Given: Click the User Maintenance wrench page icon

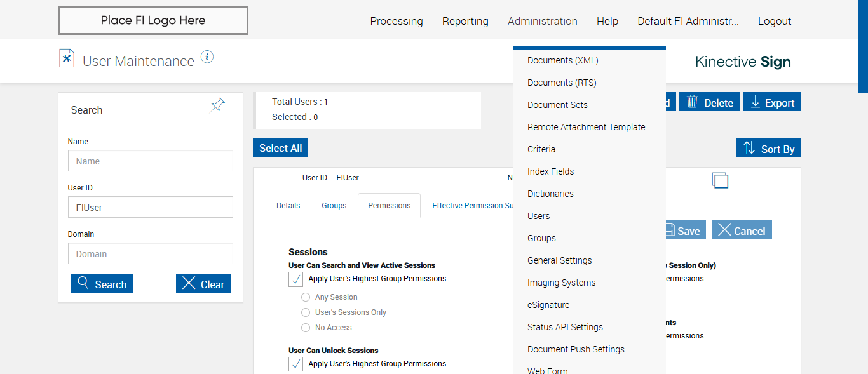Looking at the screenshot, I should [x=67, y=58].
